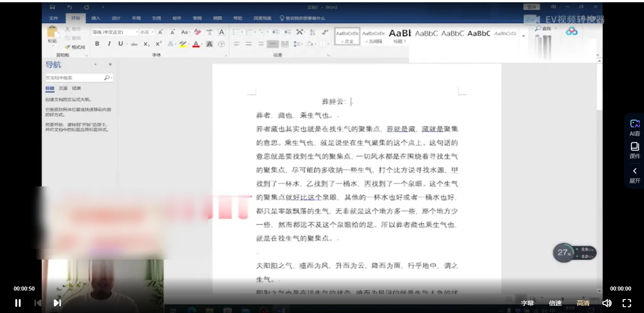Click the Redo icon in Word

tap(86, 7)
